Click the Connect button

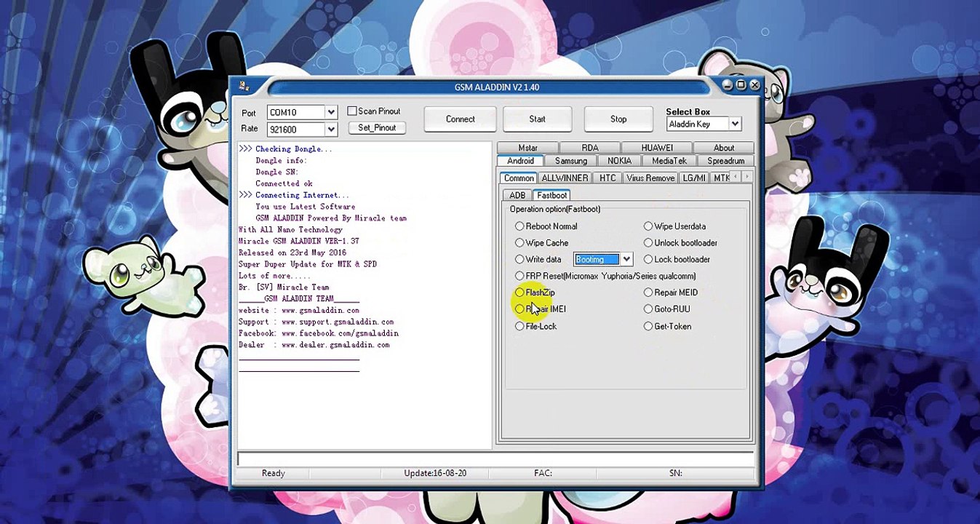(x=461, y=119)
